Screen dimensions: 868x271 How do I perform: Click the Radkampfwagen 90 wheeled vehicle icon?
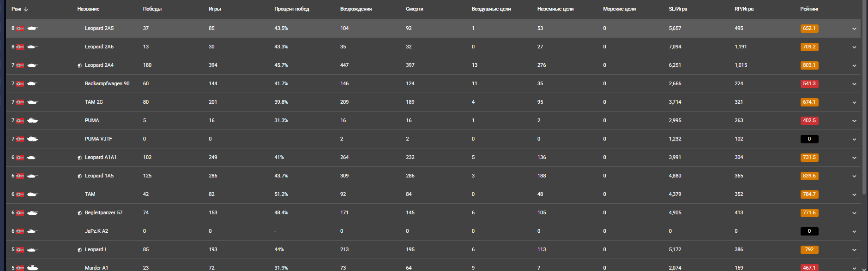pyautogui.click(x=32, y=83)
